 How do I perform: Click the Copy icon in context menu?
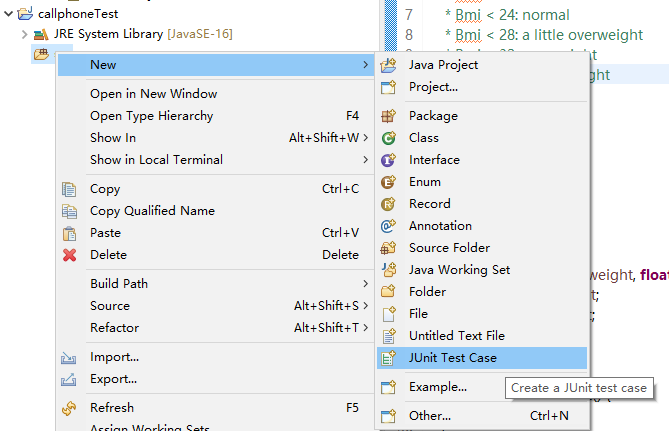pyautogui.click(x=69, y=189)
